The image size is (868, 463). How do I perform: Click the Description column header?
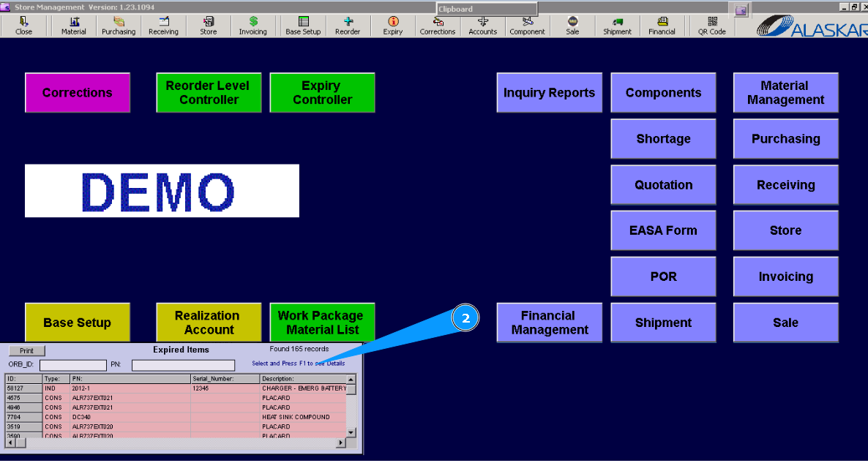303,379
